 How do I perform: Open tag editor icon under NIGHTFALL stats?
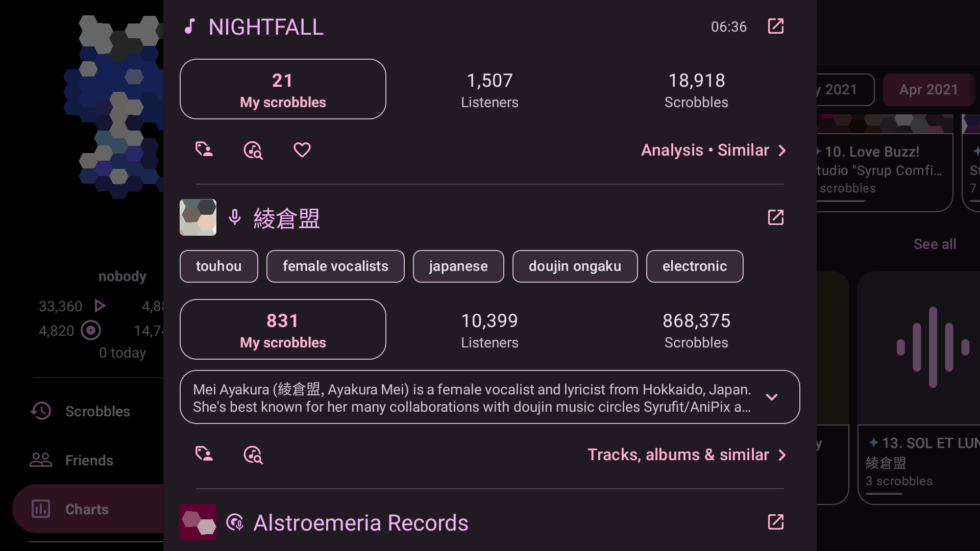(204, 150)
